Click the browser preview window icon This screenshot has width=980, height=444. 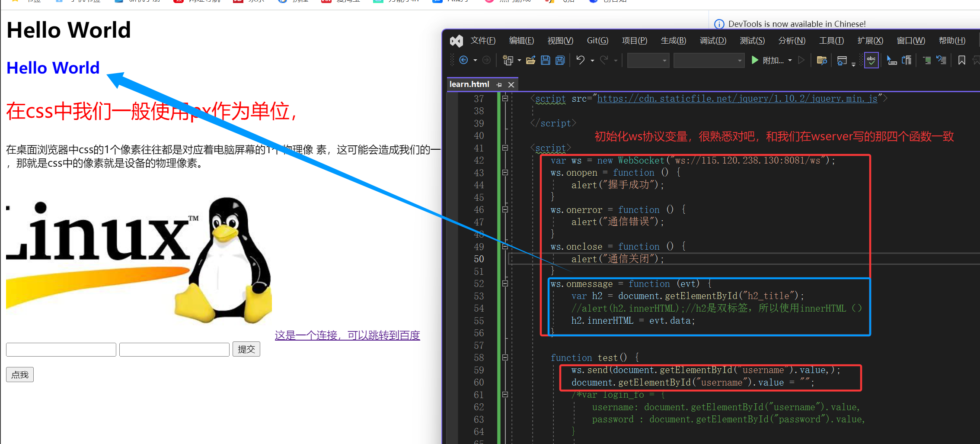[842, 60]
